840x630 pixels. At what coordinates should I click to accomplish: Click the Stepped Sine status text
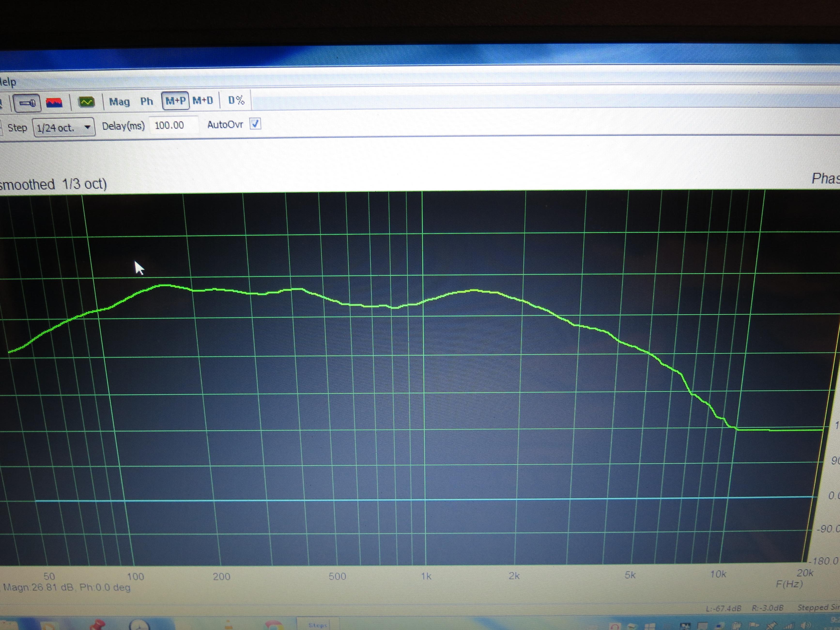818,607
